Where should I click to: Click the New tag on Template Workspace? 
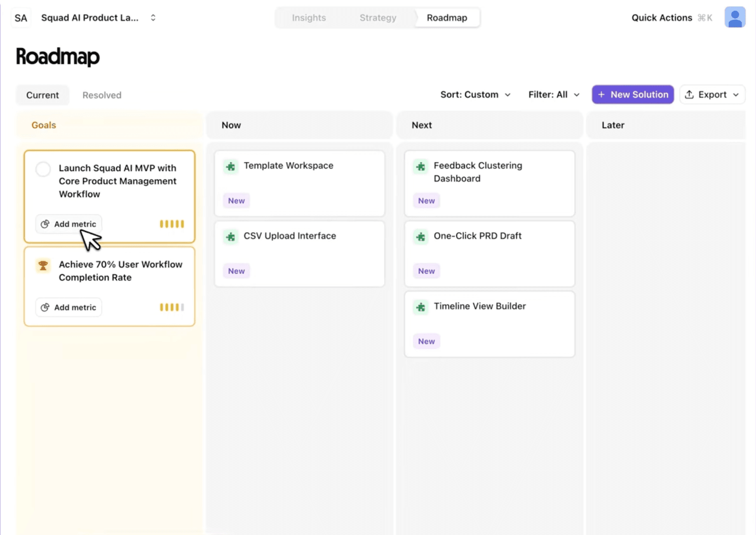click(237, 201)
